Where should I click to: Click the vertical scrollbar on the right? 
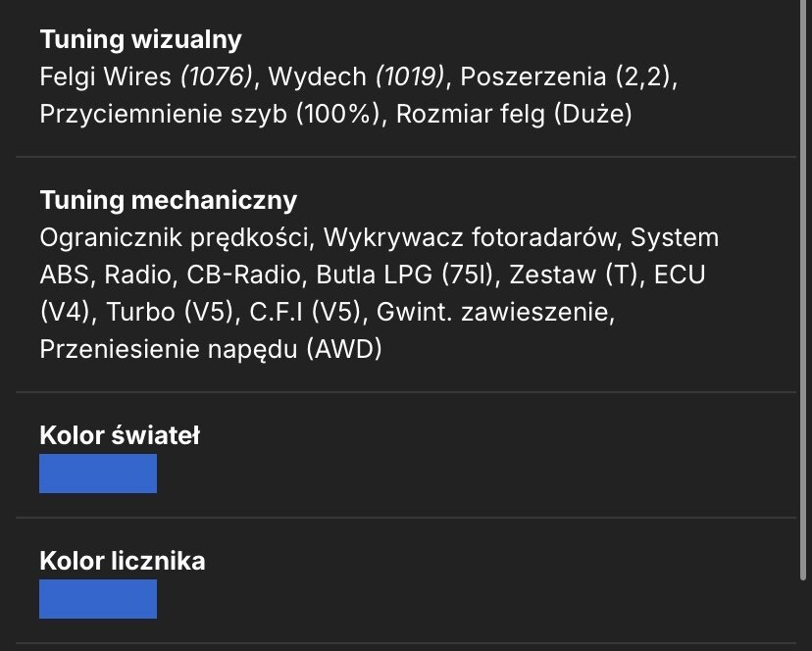coord(803,290)
